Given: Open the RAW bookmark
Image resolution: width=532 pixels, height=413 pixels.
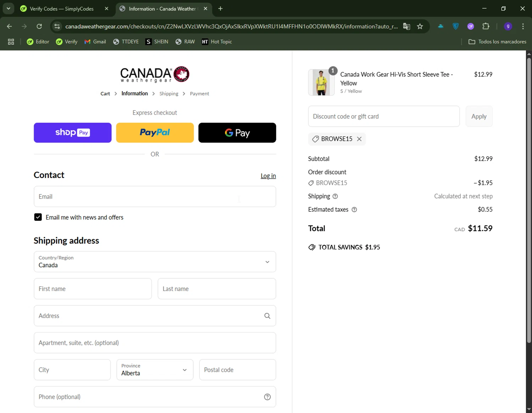Looking at the screenshot, I should 185,41.
